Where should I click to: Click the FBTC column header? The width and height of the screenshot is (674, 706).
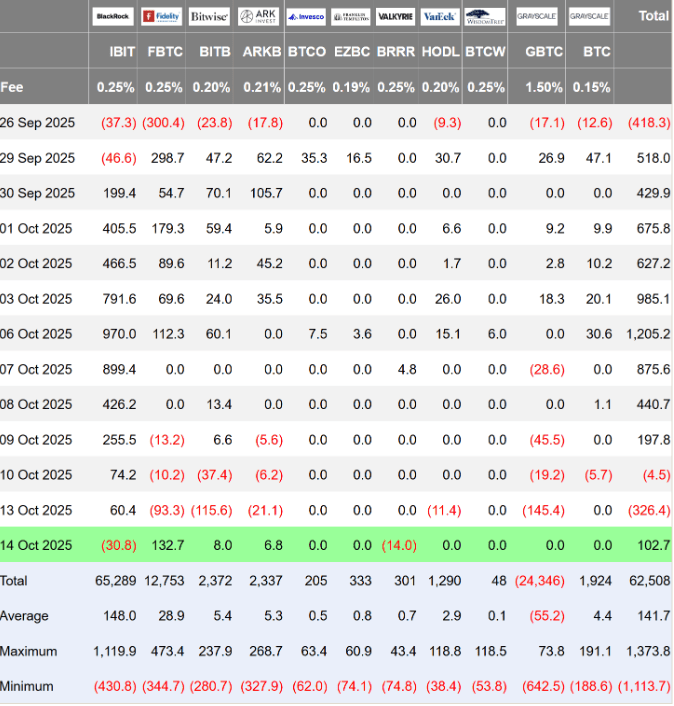coord(164,51)
